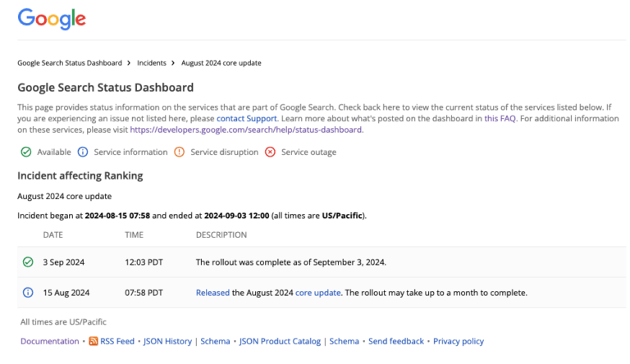Open the JSON History link
Viewport: 630px width, 364px height.
(x=167, y=341)
